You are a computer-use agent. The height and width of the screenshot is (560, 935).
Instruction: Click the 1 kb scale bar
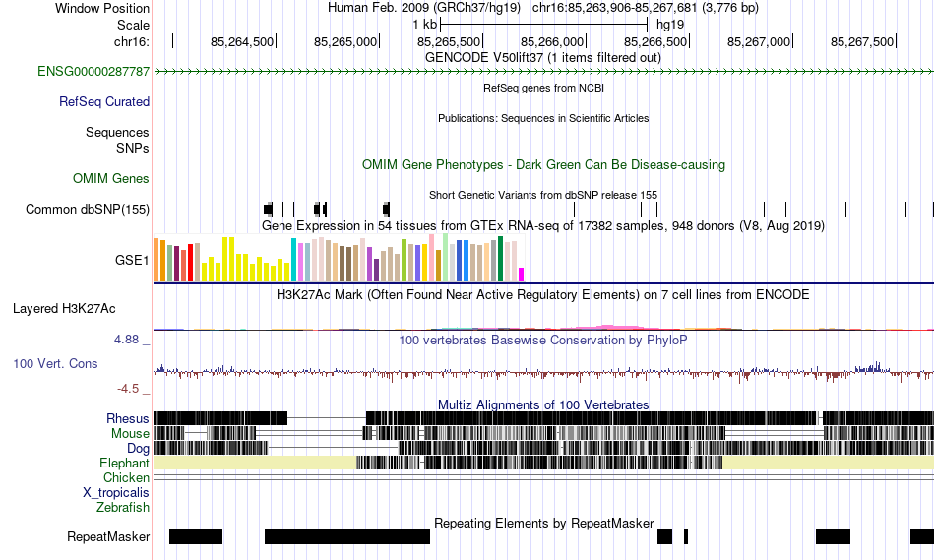pyautogui.click(x=544, y=25)
